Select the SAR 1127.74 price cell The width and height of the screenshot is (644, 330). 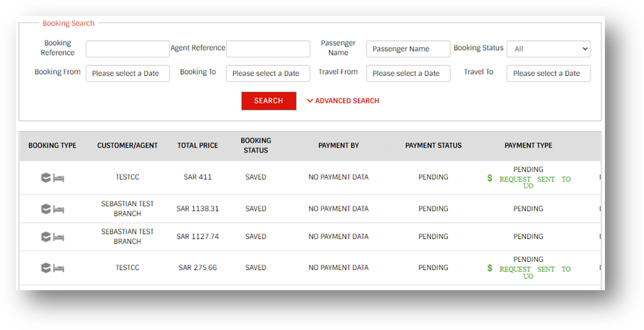(x=198, y=237)
